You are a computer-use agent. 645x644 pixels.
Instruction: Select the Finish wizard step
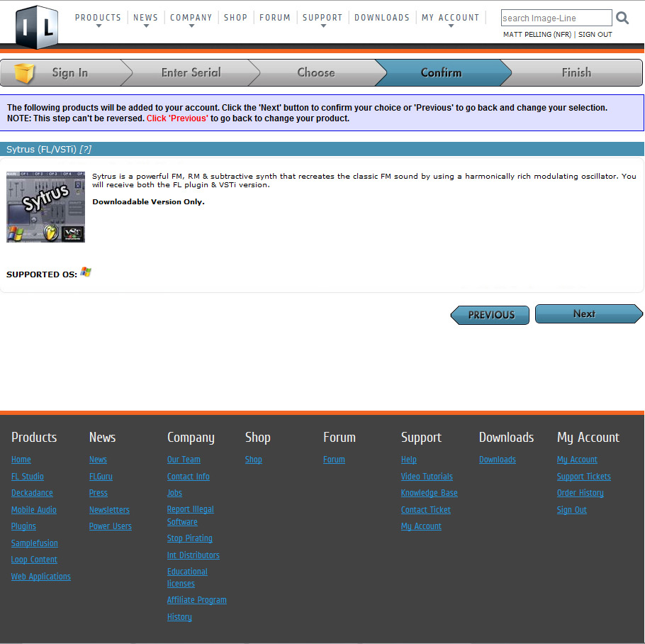tap(576, 73)
